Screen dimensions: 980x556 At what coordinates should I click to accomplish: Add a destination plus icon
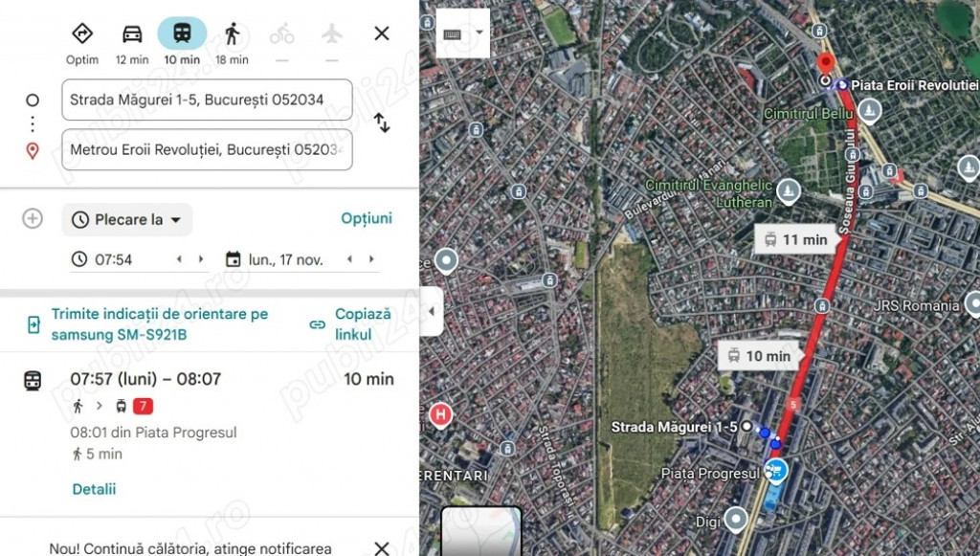click(33, 218)
